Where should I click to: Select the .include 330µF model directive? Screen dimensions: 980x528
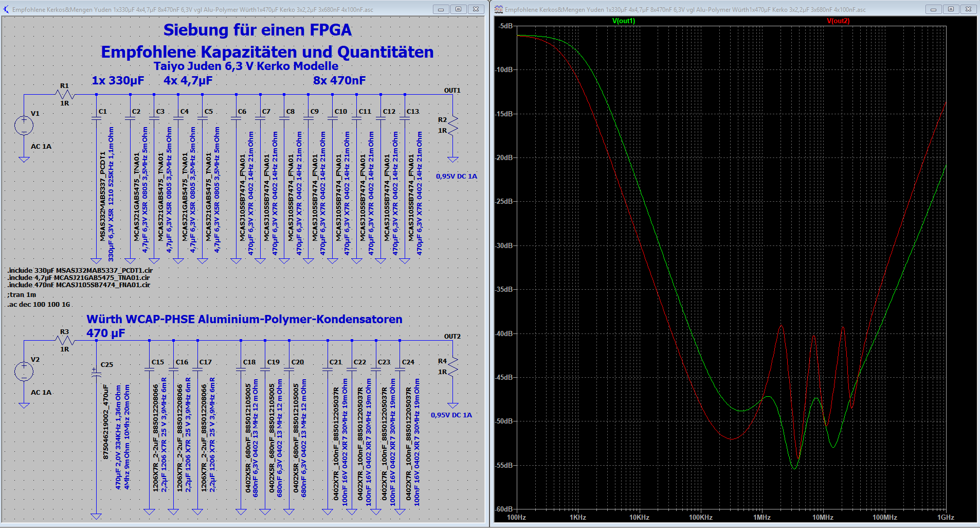tap(80, 270)
